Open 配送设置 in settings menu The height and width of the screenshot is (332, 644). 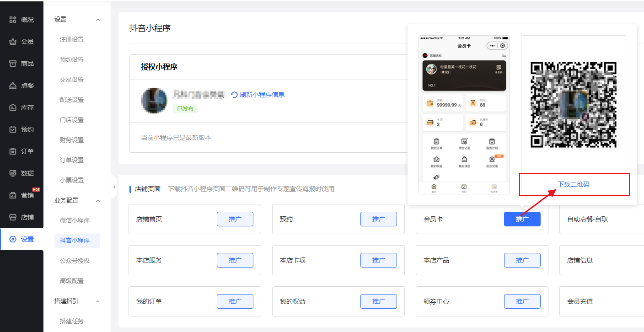coord(72,100)
